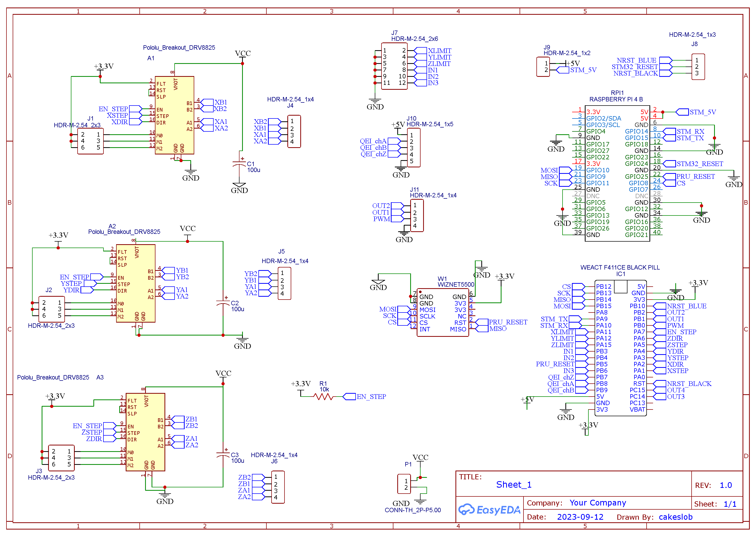This screenshot has width=756, height=536.
Task: Select the ZA2 net flag beside J6
Action: point(251,497)
